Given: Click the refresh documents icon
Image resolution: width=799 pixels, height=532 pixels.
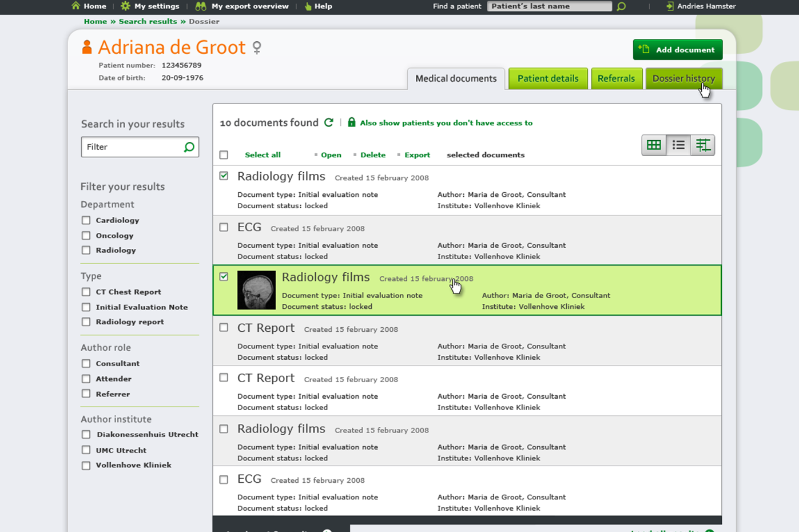Looking at the screenshot, I should 329,122.
